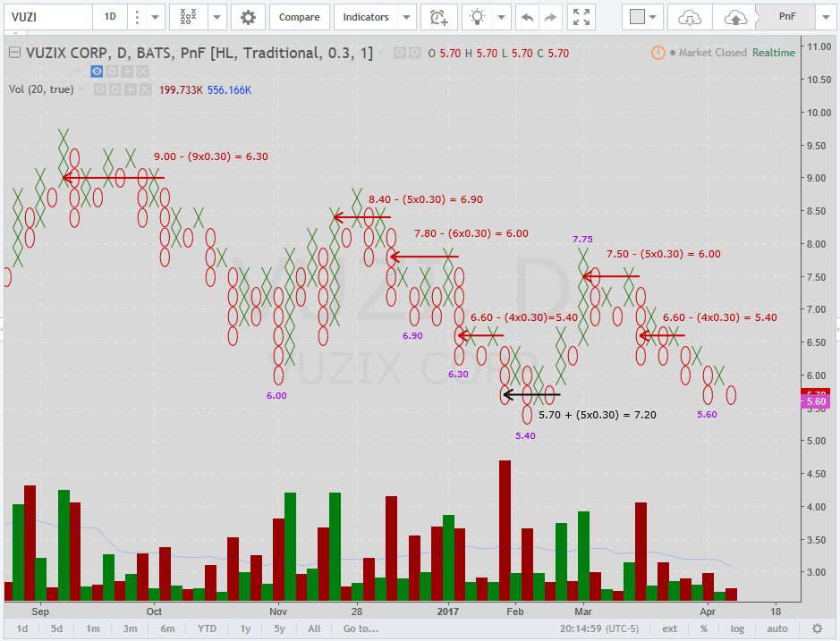Open the Indicators menu
This screenshot has width=840, height=641.
click(x=366, y=17)
